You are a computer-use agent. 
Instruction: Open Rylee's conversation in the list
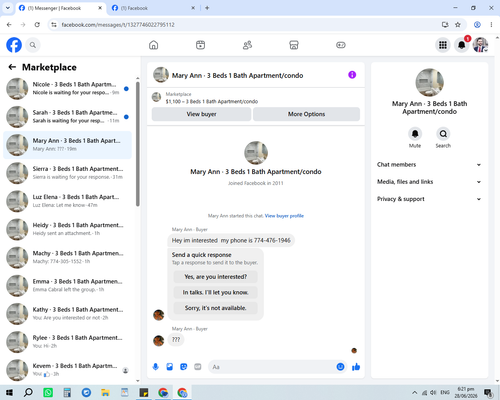coord(68,342)
